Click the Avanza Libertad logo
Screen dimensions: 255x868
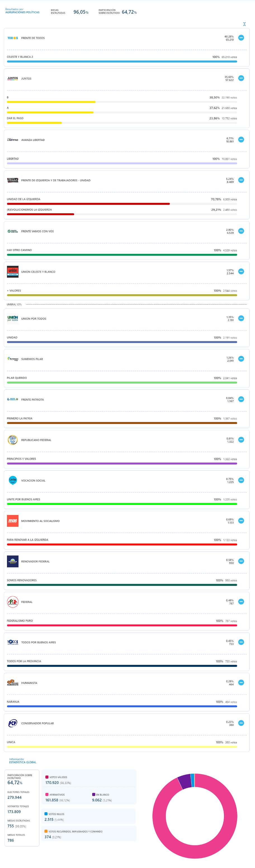tap(13, 140)
